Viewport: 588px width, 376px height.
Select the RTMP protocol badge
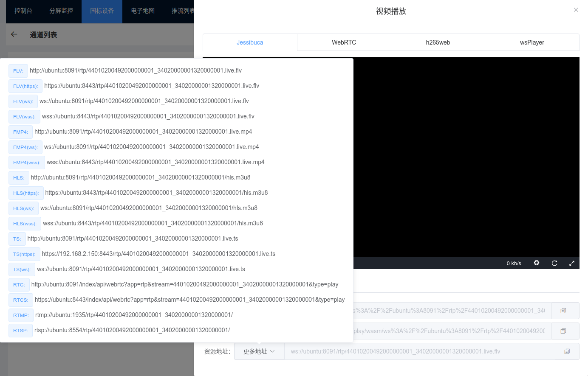(x=20, y=315)
